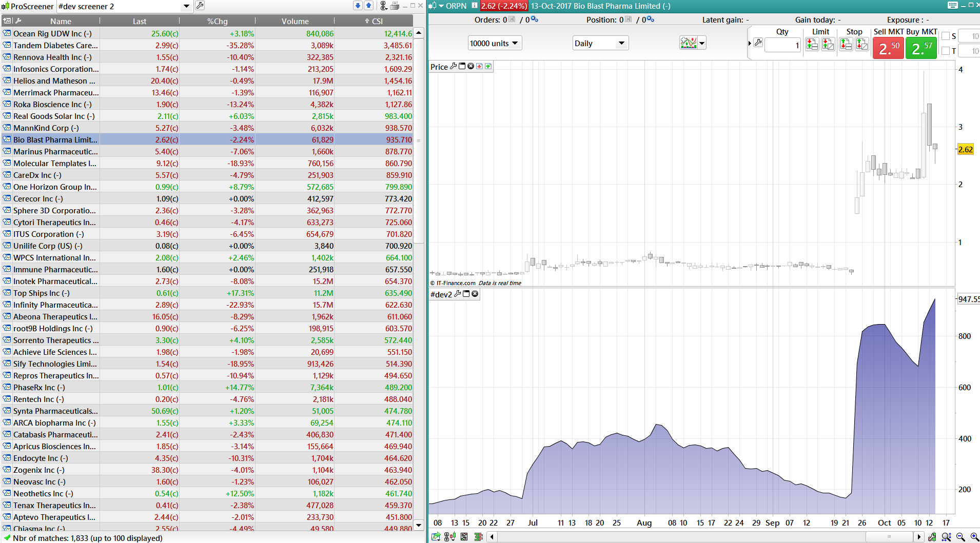Maximize the #dev2 indicator panel
980x543 pixels.
(x=466, y=294)
